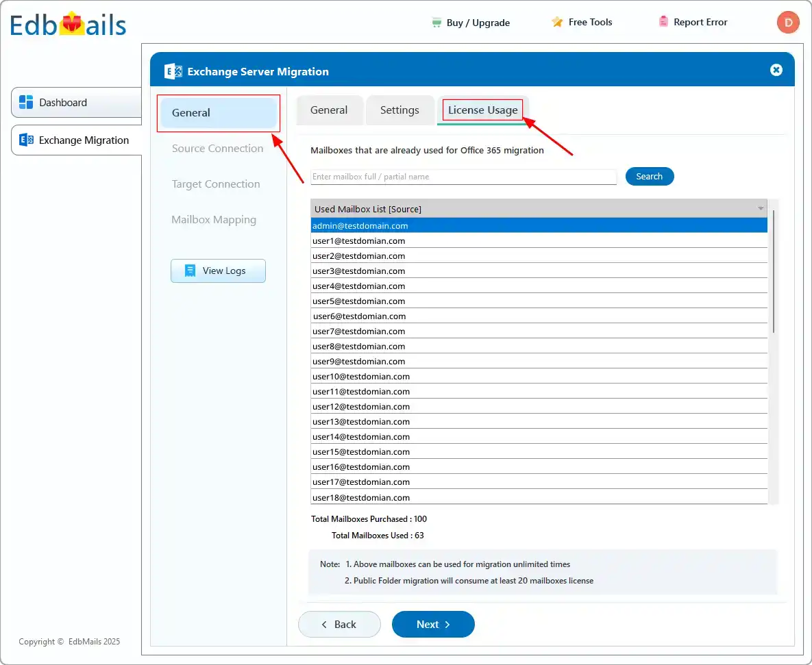Screen dimensions: 812x665
Task: Select user8@testdomian.com row
Action: coord(539,346)
